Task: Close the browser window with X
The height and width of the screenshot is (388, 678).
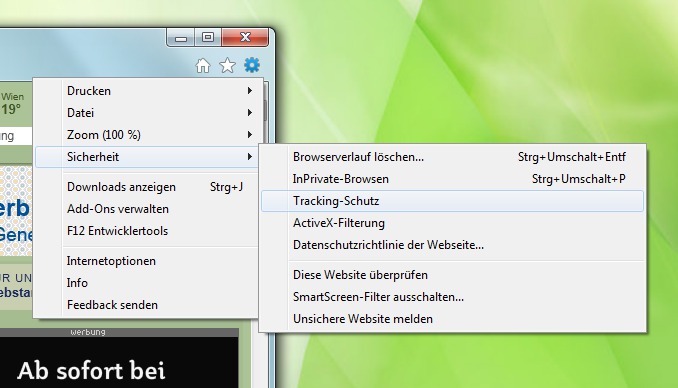Action: 245,38
